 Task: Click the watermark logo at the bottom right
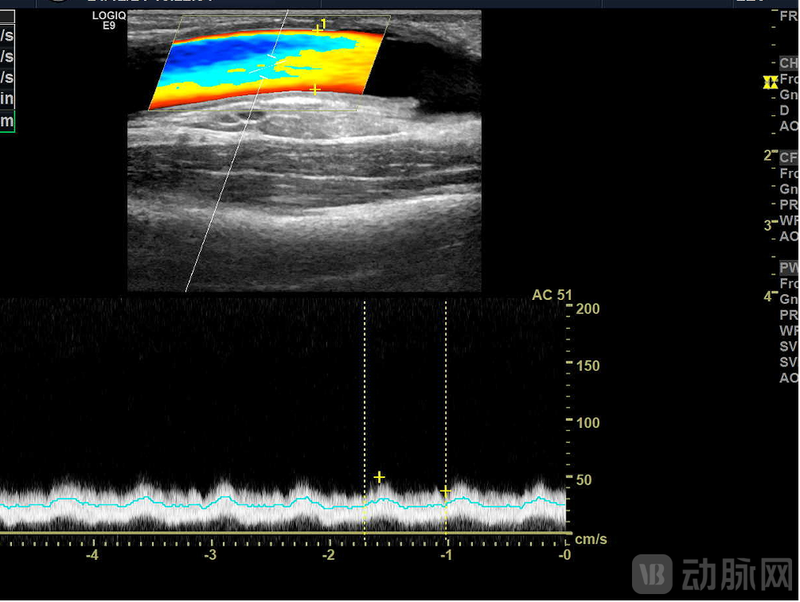pos(712,574)
